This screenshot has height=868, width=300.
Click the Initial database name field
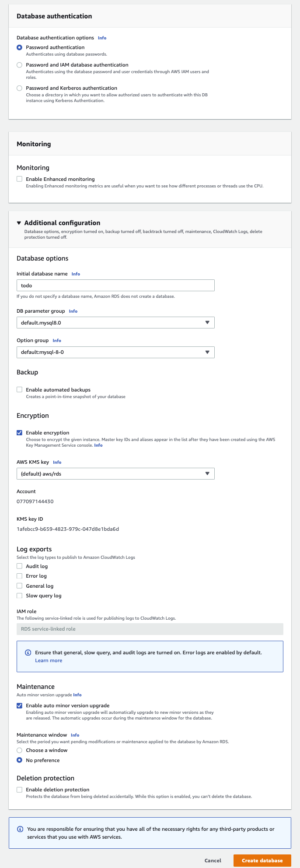point(115,286)
